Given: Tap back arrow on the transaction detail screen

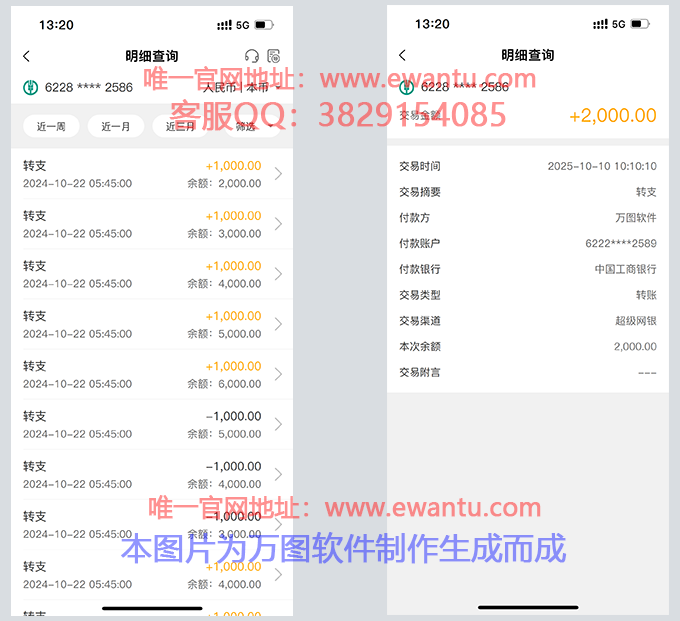Looking at the screenshot, I should (402, 55).
